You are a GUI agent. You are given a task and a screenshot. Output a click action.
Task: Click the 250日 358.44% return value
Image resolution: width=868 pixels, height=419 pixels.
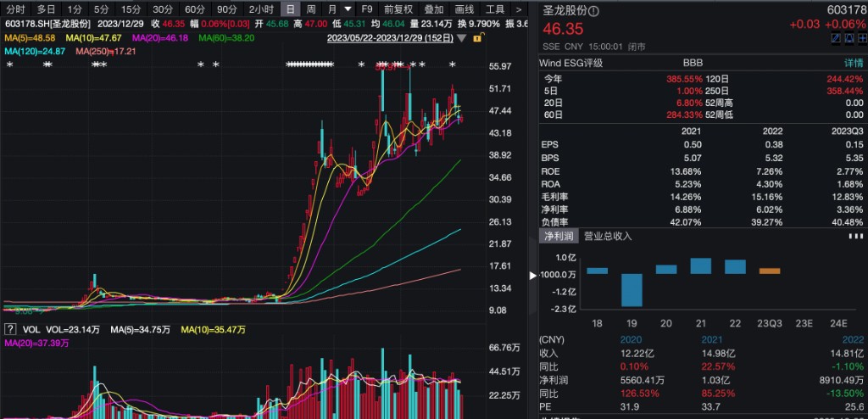pyautogui.click(x=845, y=91)
